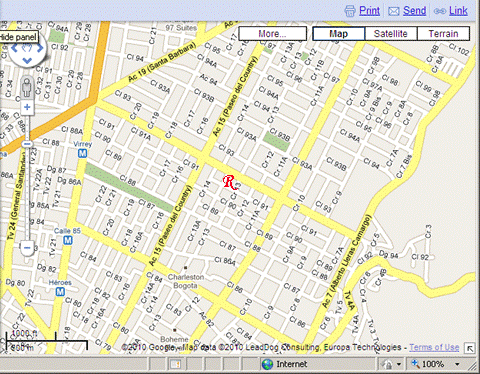Image resolution: width=480 pixels, height=374 pixels.
Task: Click the 'Dg 94' street label
Action: tap(389, 255)
